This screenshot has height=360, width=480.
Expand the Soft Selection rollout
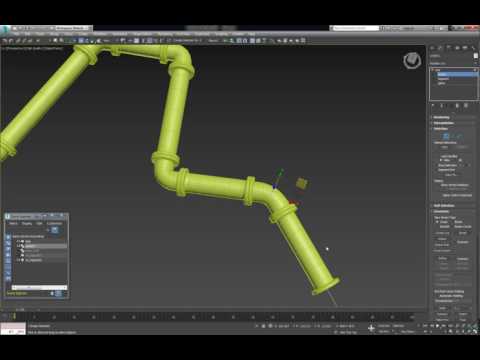[x=453, y=206]
